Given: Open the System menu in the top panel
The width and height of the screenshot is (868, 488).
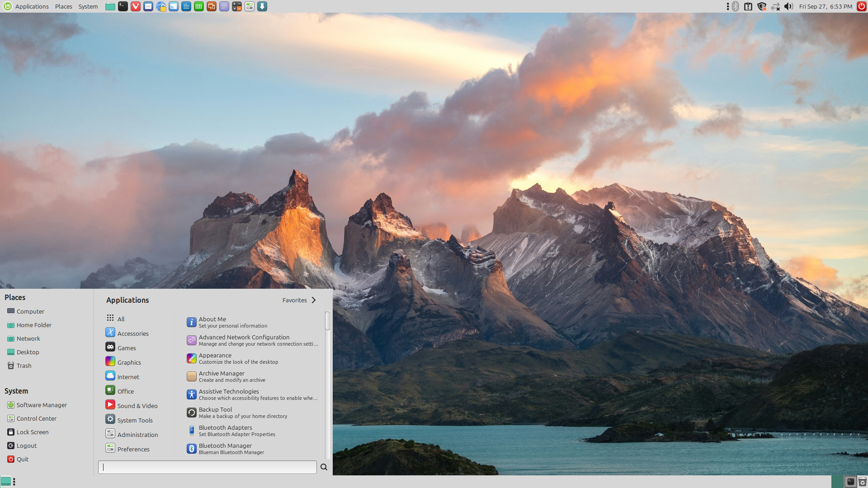Looking at the screenshot, I should click(88, 6).
